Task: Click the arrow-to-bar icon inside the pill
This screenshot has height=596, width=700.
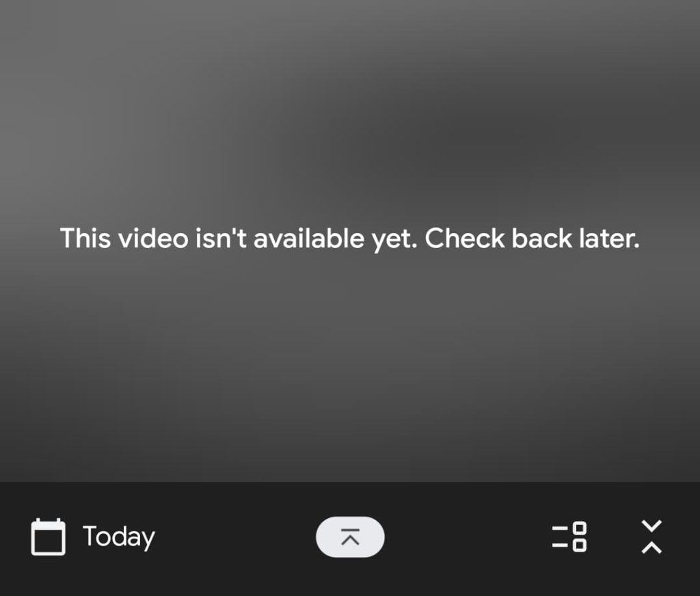Action: point(350,537)
